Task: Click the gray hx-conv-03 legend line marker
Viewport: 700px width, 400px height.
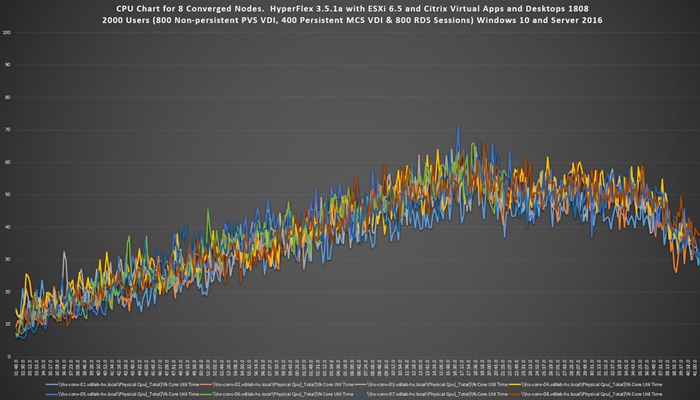Action: pos(360,384)
